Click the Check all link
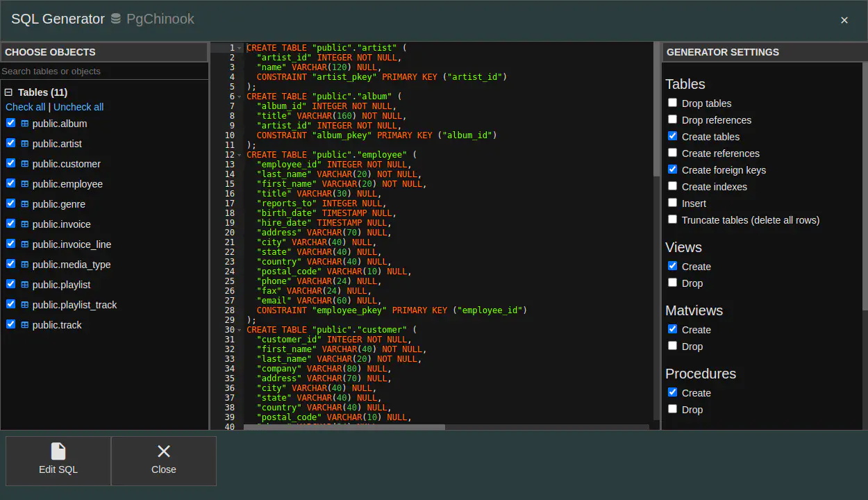Image resolution: width=868 pixels, height=500 pixels. [x=26, y=107]
